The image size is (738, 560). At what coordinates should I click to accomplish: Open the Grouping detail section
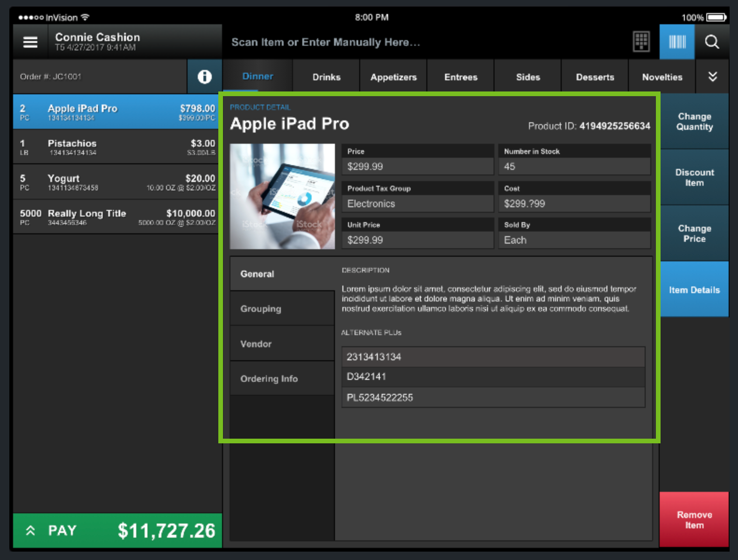pyautogui.click(x=282, y=308)
